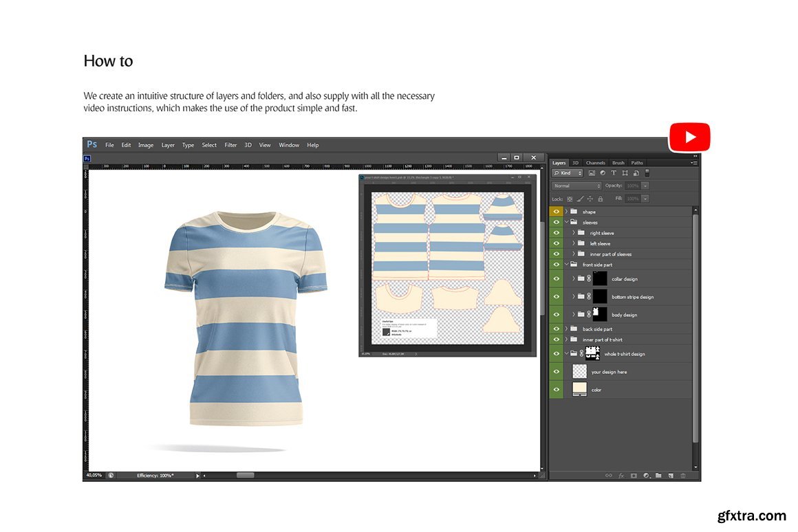Click the YouTube play button icon

[689, 137]
